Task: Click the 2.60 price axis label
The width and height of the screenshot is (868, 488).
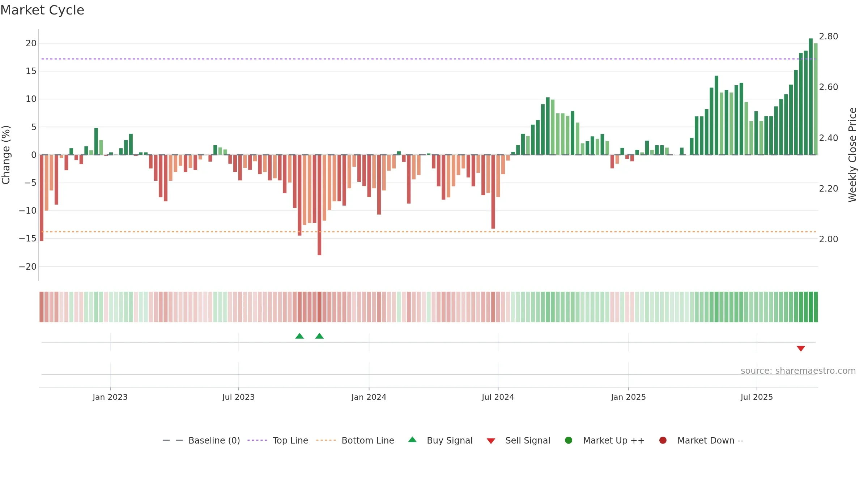Action: 829,87
